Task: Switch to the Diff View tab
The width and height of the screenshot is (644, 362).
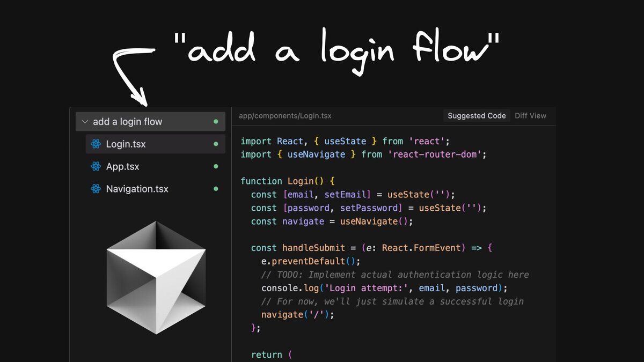Action: point(530,115)
